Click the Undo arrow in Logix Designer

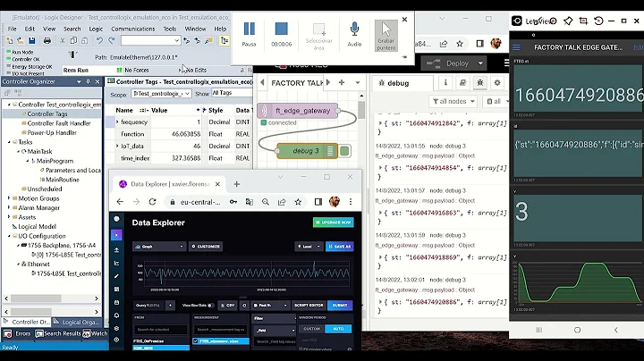99,40
